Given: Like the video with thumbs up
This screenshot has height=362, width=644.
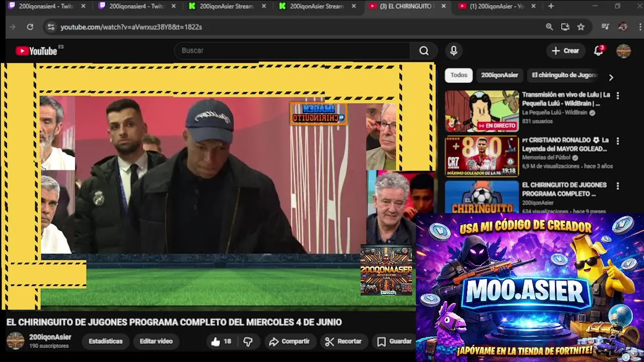Looking at the screenshot, I should click(x=221, y=341).
